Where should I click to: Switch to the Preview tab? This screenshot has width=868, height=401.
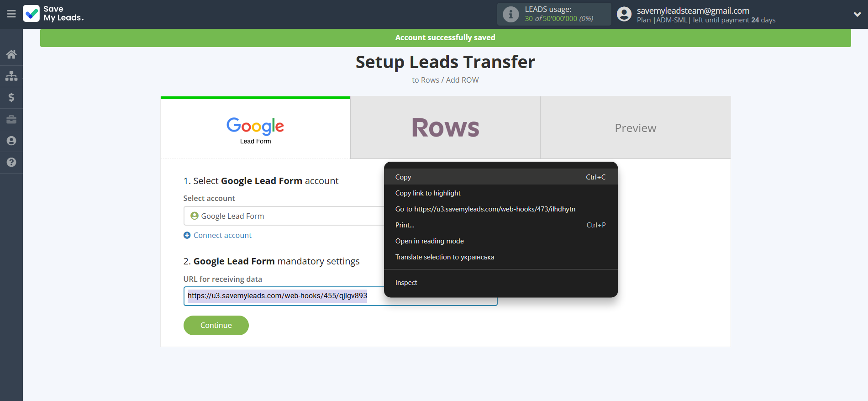click(x=635, y=127)
